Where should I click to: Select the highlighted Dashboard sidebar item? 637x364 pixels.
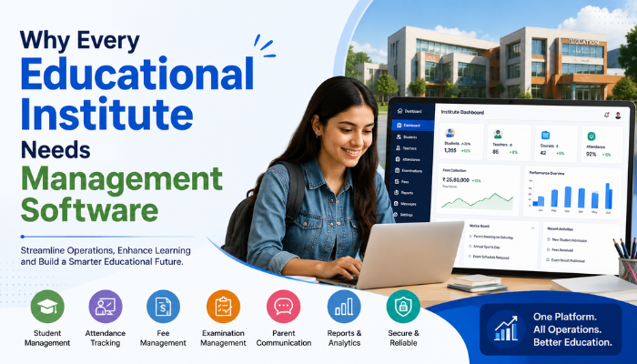(x=413, y=126)
